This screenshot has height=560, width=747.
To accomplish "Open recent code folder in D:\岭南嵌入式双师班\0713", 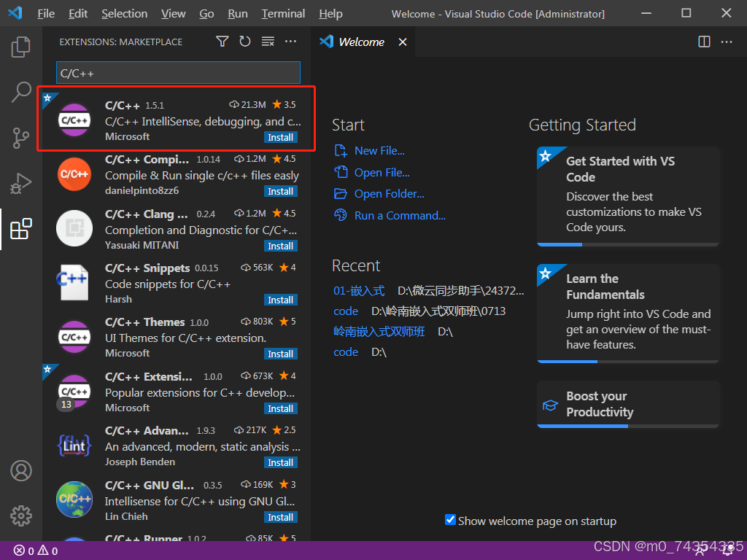I will (x=346, y=311).
